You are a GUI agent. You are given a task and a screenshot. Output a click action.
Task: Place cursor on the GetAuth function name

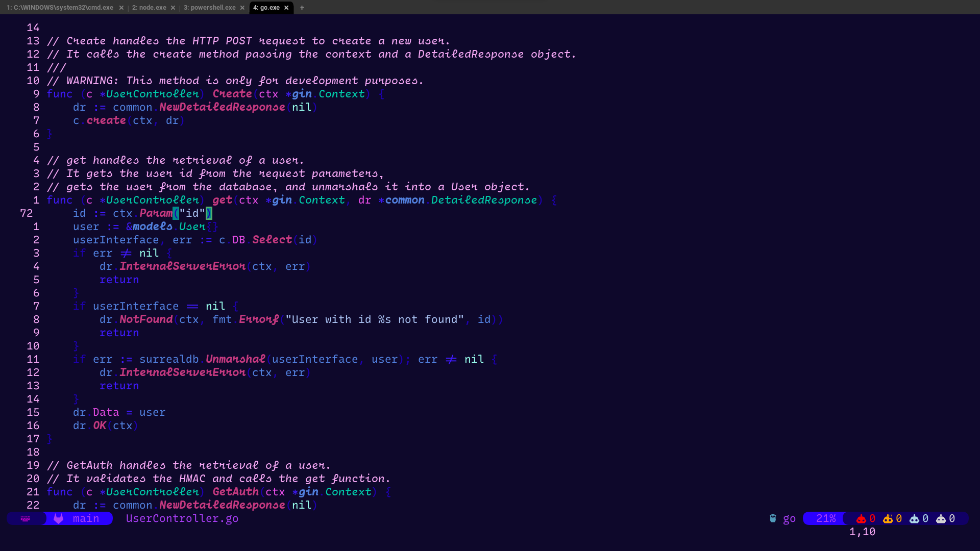[235, 492]
